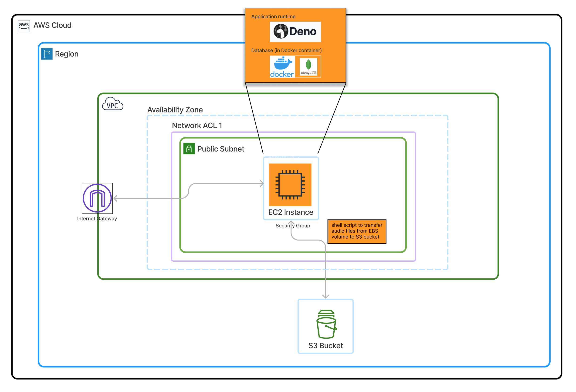The image size is (576, 392).
Task: Click the AWS logo icon
Action: click(x=24, y=26)
